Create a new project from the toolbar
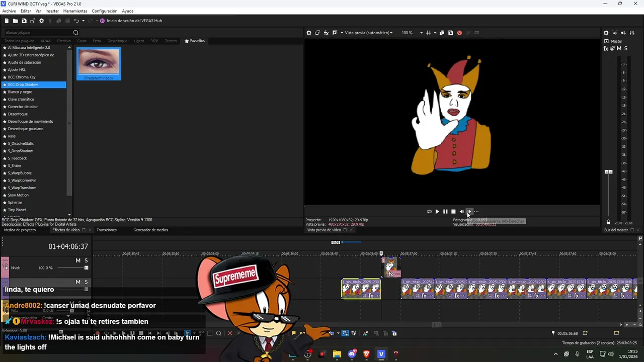The width and height of the screenshot is (644, 362). [7, 21]
